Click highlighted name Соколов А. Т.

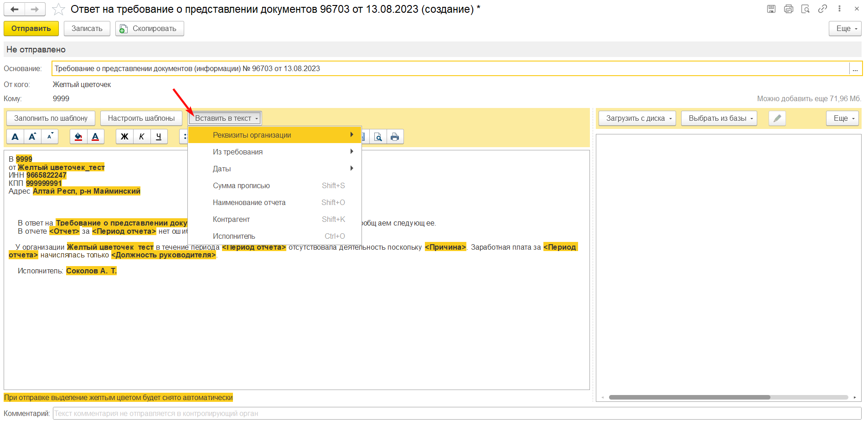(x=92, y=271)
